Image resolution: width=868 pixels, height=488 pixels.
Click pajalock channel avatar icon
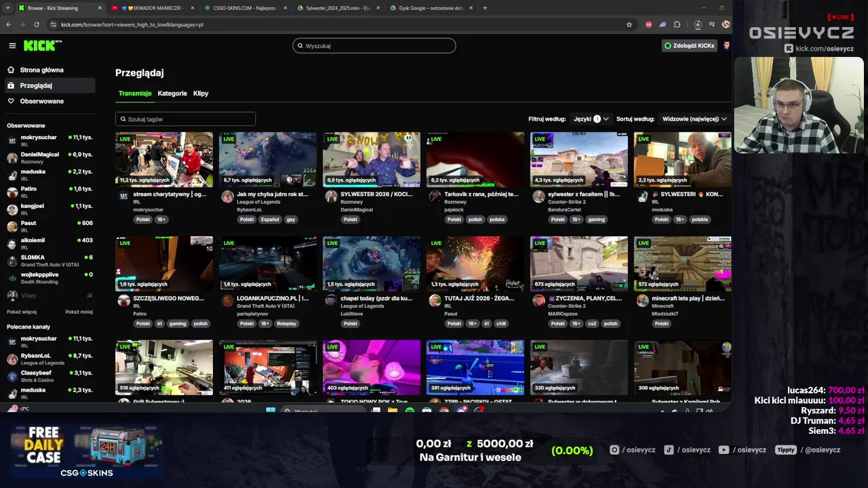tap(435, 197)
